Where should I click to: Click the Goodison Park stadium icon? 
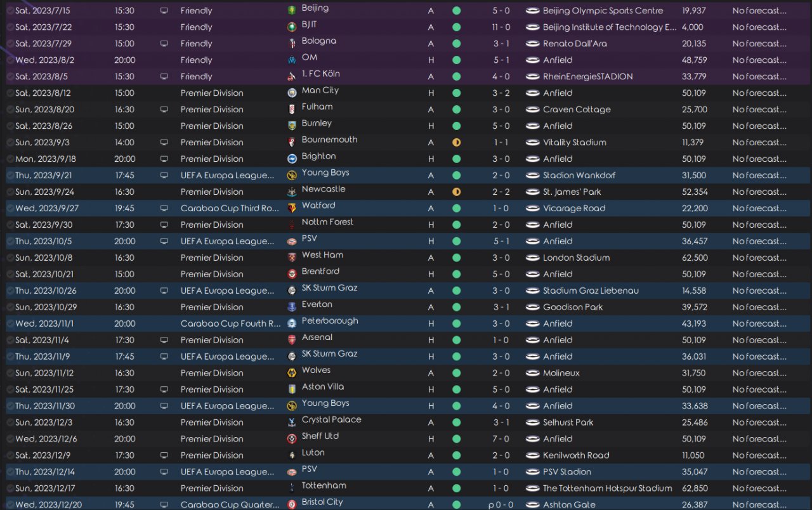click(532, 307)
